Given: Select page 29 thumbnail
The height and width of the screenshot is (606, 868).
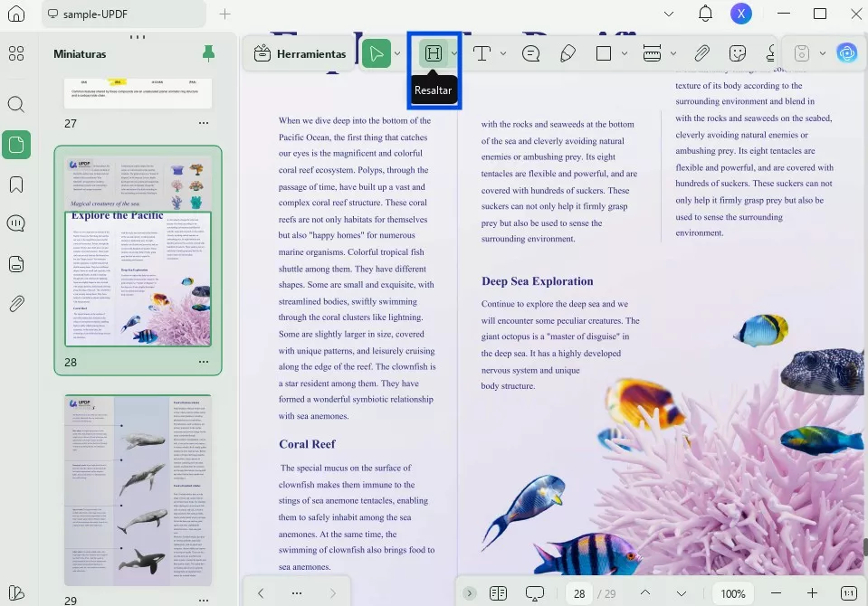Looking at the screenshot, I should coord(138,490).
